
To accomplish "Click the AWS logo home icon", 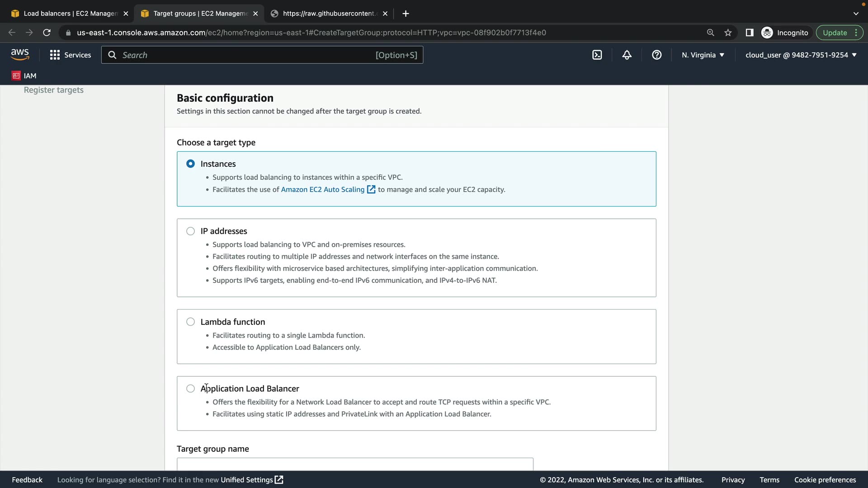I will click(x=20, y=55).
